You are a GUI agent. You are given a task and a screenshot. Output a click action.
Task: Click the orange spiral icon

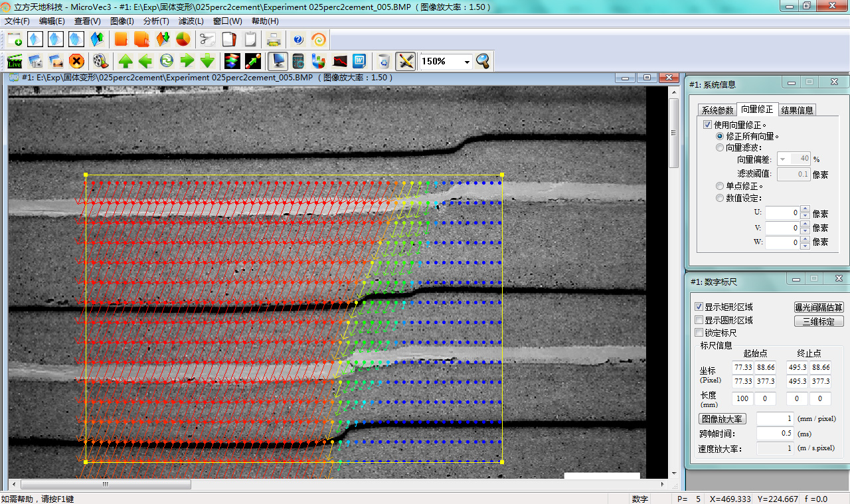pos(319,39)
